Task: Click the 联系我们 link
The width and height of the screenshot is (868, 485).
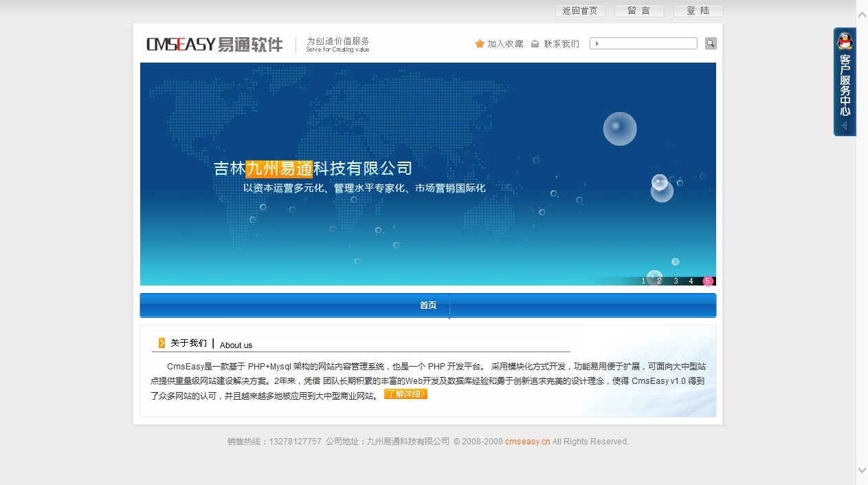Action: (561, 44)
